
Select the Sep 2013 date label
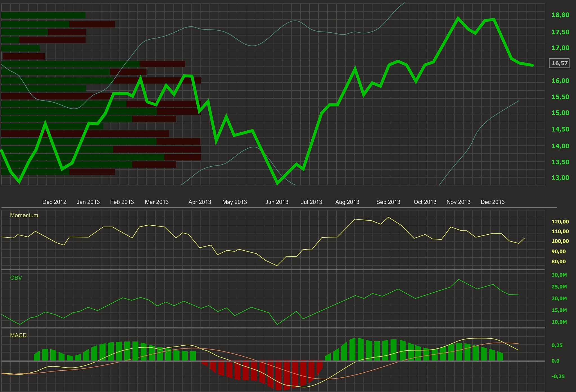pos(388,202)
